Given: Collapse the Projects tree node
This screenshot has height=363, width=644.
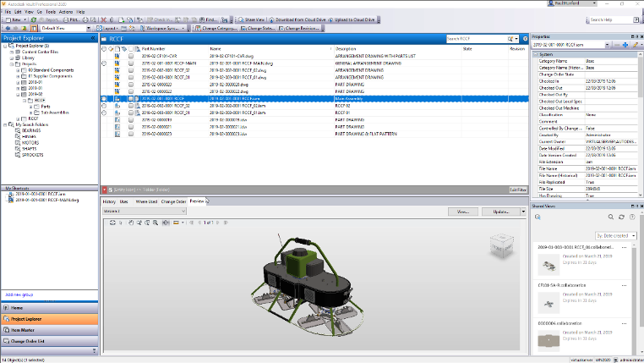Looking at the screenshot, I should (x=12, y=64).
